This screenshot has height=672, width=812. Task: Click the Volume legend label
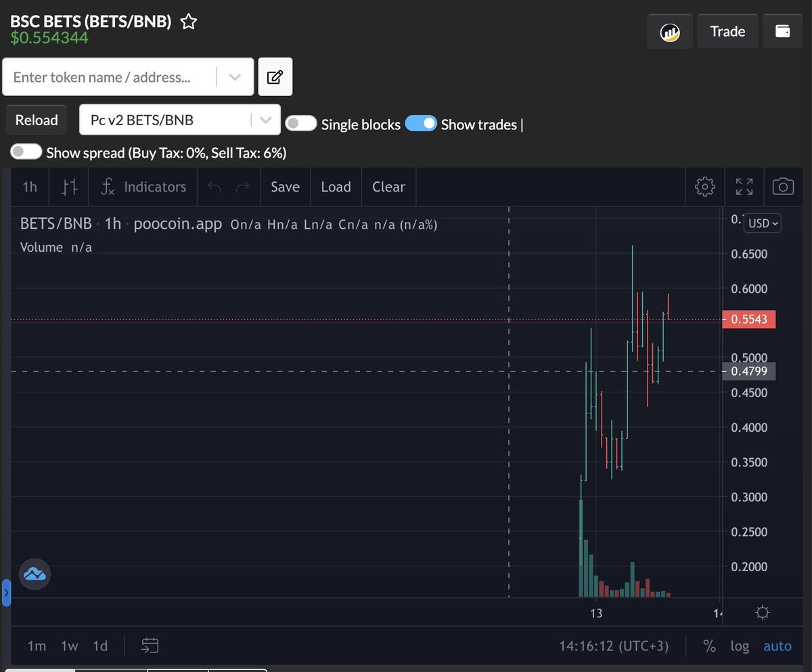41,247
